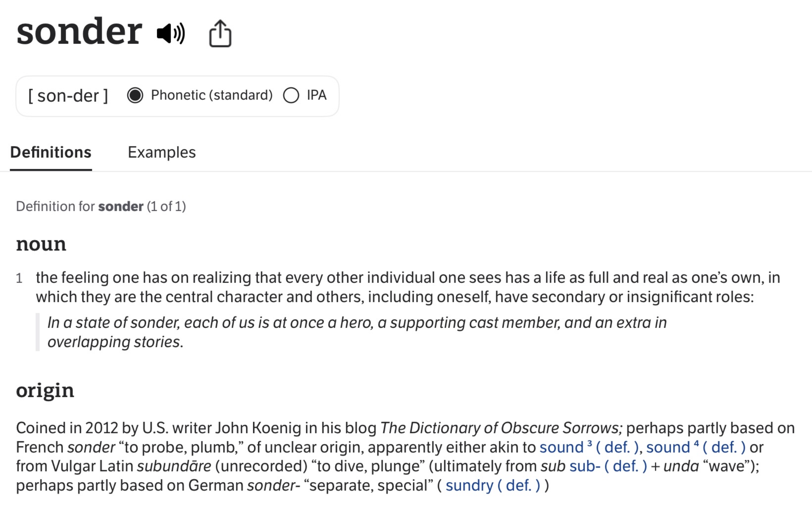Click the 'Definition for sonder (1 of 1)' label

click(101, 206)
